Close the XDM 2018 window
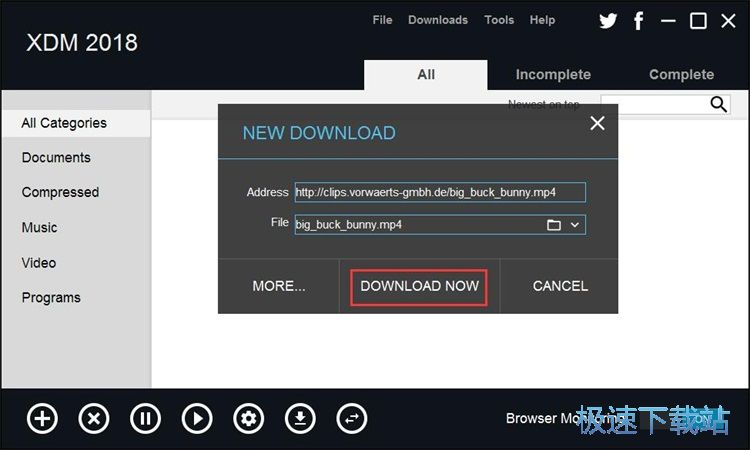Screen dimensions: 750x450 click(728, 21)
